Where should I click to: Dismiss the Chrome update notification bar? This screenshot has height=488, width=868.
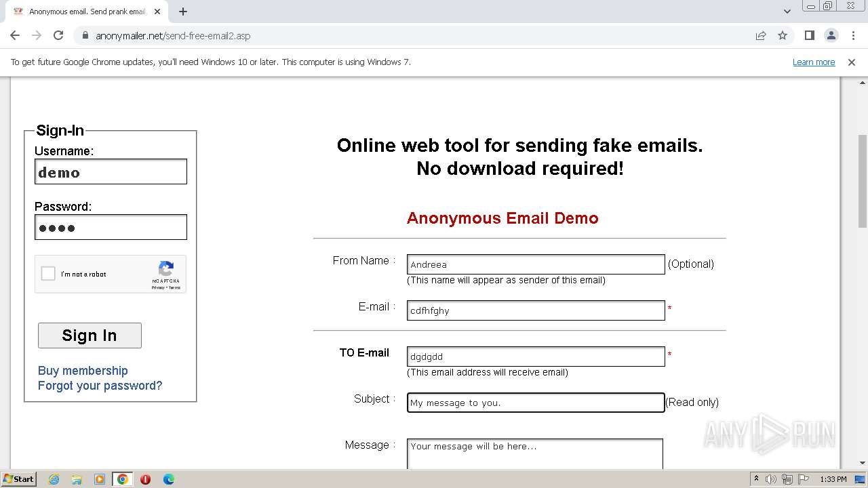[852, 62]
